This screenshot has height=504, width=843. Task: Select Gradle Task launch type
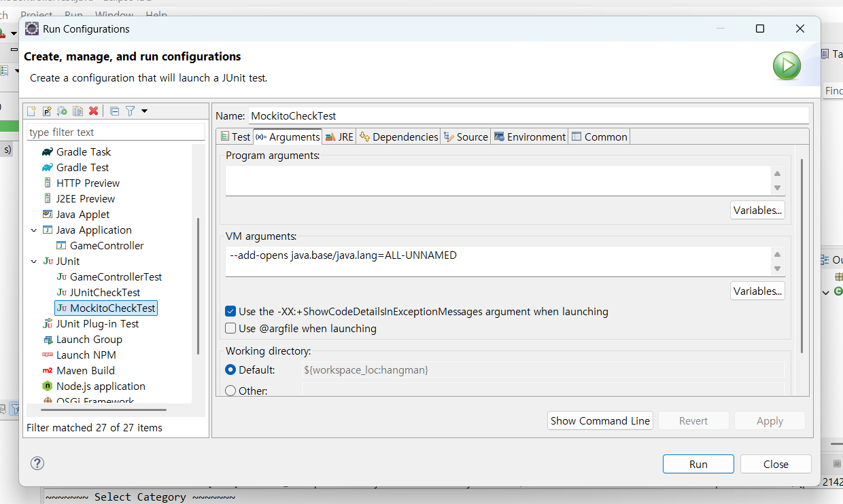click(x=83, y=151)
